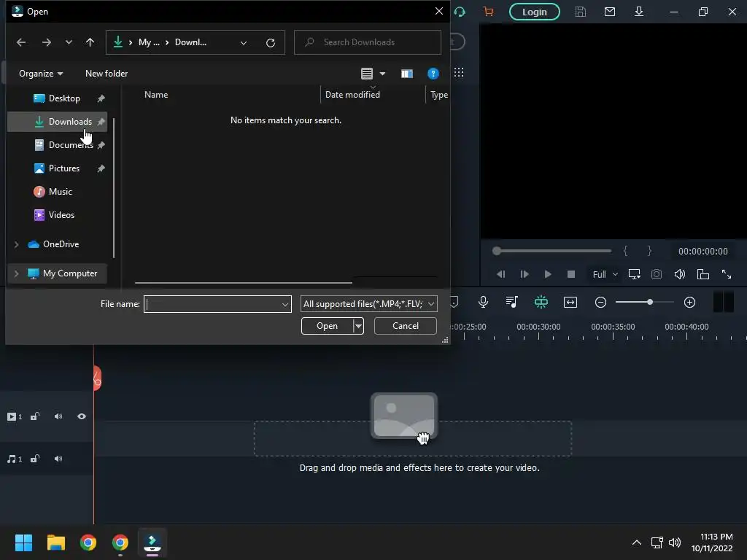Go back in Open dialog
Image resolution: width=747 pixels, height=560 pixels.
tap(21, 42)
